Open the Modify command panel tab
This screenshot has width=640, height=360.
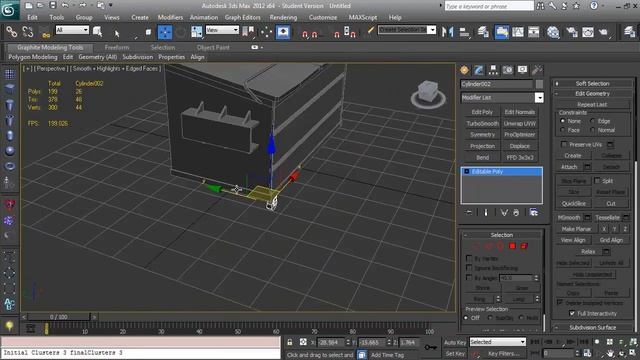click(x=479, y=70)
